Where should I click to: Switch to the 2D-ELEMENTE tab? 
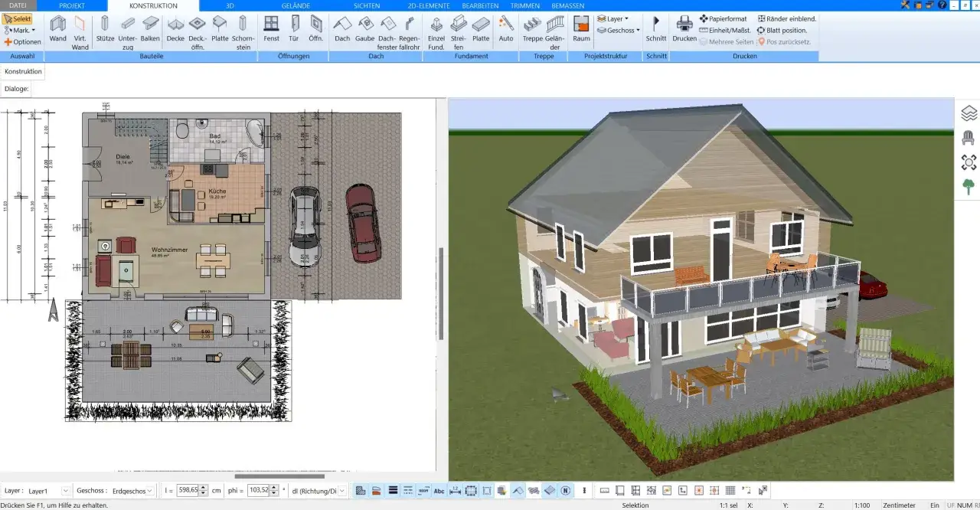(x=429, y=5)
